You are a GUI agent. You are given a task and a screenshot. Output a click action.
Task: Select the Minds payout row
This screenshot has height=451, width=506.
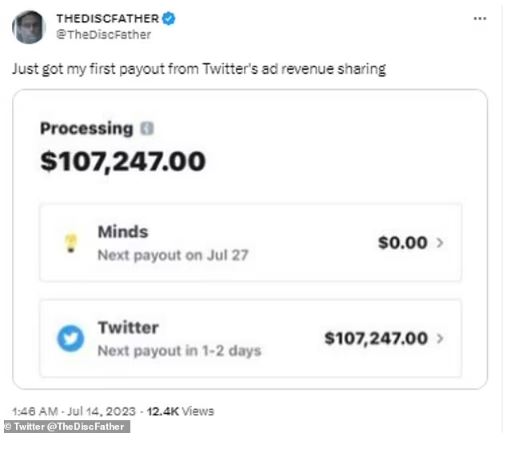(251, 243)
